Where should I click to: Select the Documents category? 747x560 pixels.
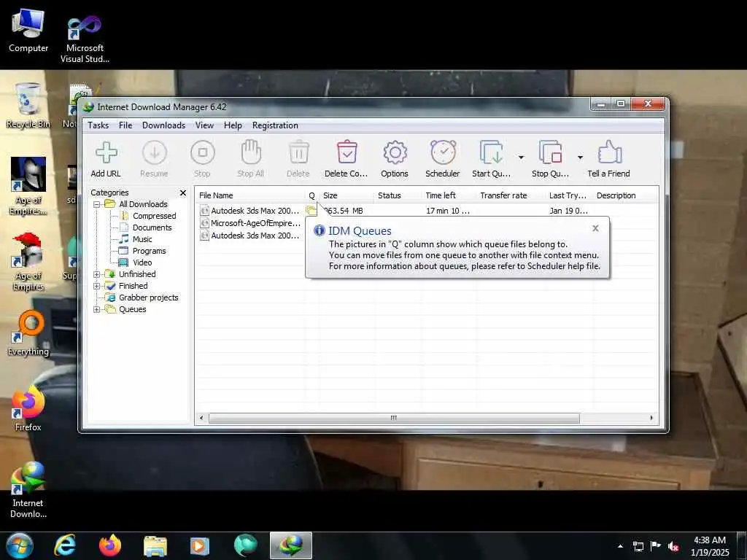click(x=152, y=227)
